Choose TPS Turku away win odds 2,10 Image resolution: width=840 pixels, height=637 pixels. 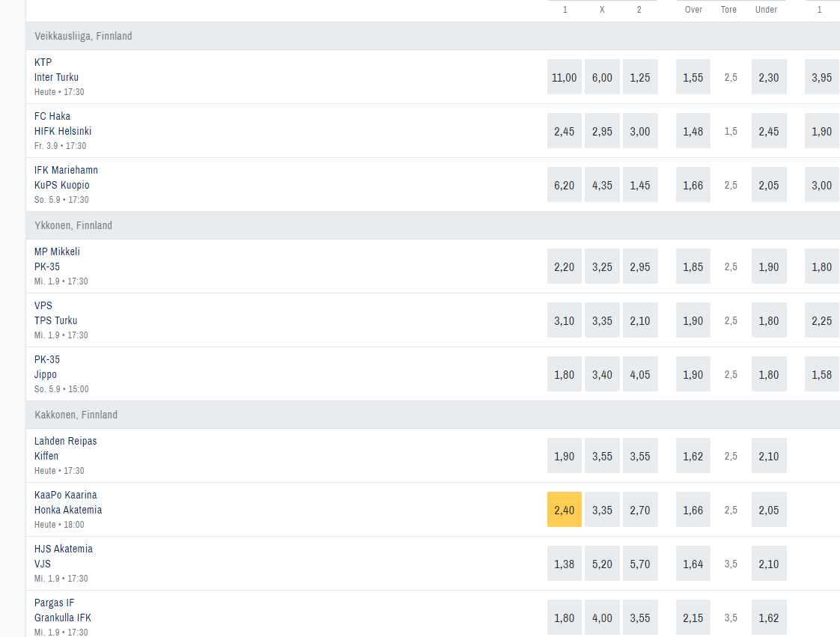click(640, 320)
